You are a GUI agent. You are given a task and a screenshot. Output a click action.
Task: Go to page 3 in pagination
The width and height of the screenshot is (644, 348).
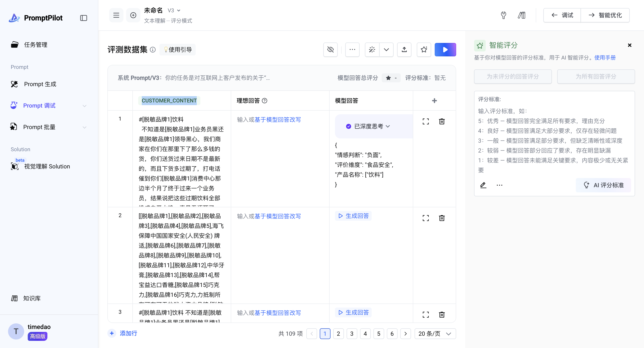(352, 333)
